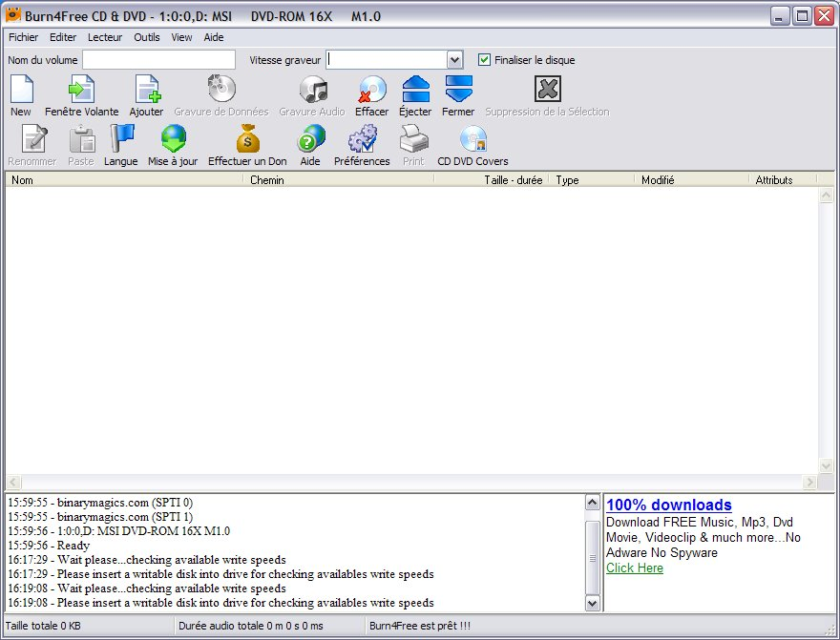Click the log panel scroll up arrow
The image size is (840, 640).
592,503
